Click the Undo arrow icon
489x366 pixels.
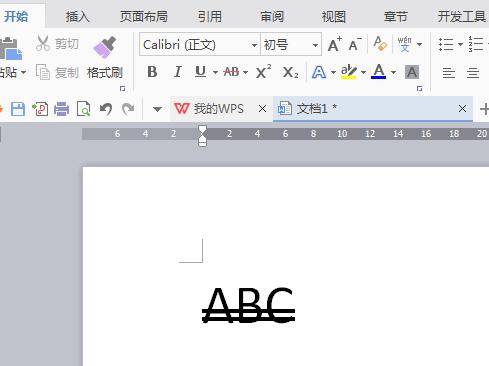(106, 109)
